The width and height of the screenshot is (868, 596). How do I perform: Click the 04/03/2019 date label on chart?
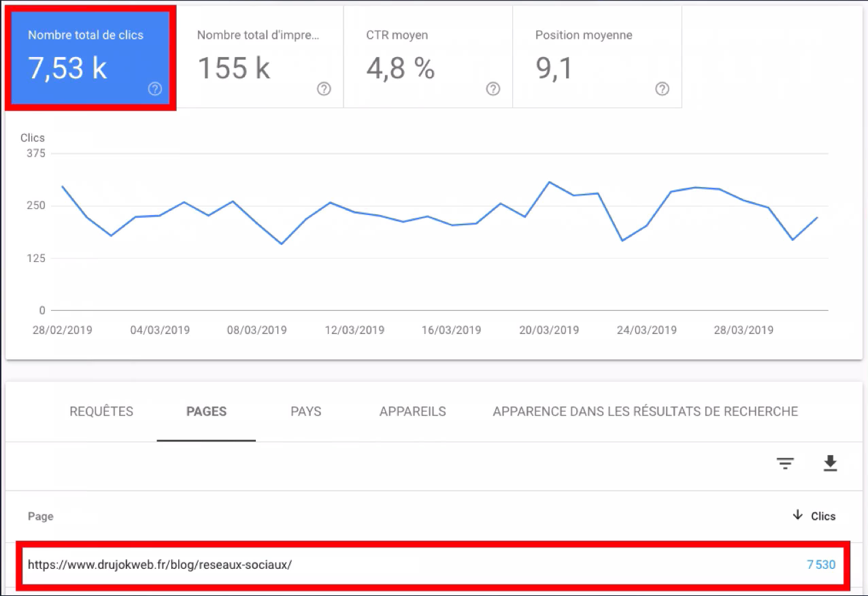click(160, 330)
